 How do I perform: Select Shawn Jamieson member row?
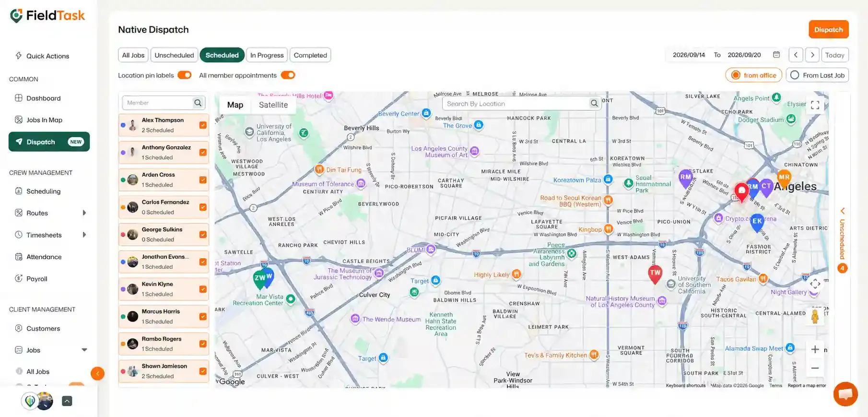pos(164,371)
